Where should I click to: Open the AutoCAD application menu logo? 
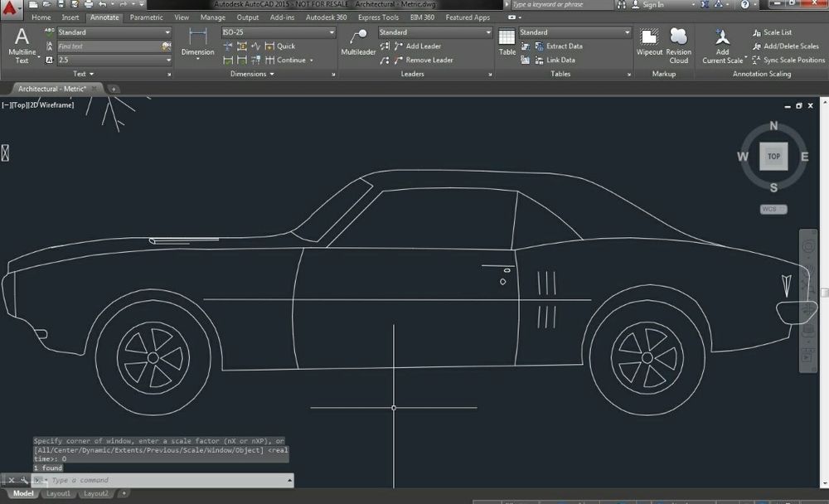[x=12, y=6]
